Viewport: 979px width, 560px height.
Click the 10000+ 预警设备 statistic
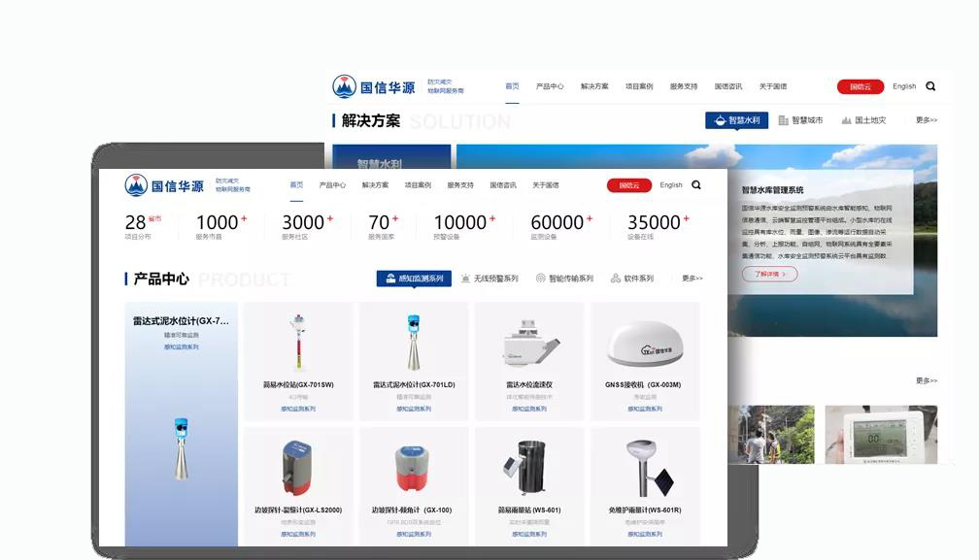(465, 226)
